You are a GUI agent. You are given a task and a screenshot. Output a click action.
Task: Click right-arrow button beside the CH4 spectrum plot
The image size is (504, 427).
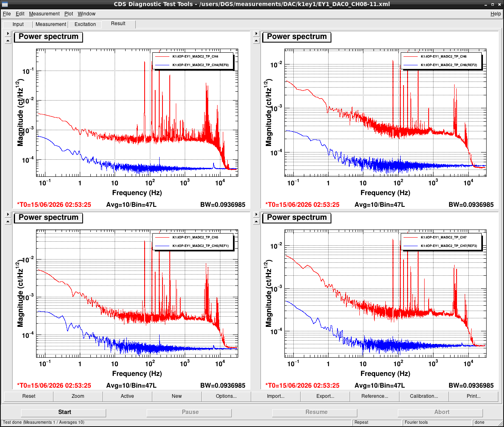coord(8,34)
